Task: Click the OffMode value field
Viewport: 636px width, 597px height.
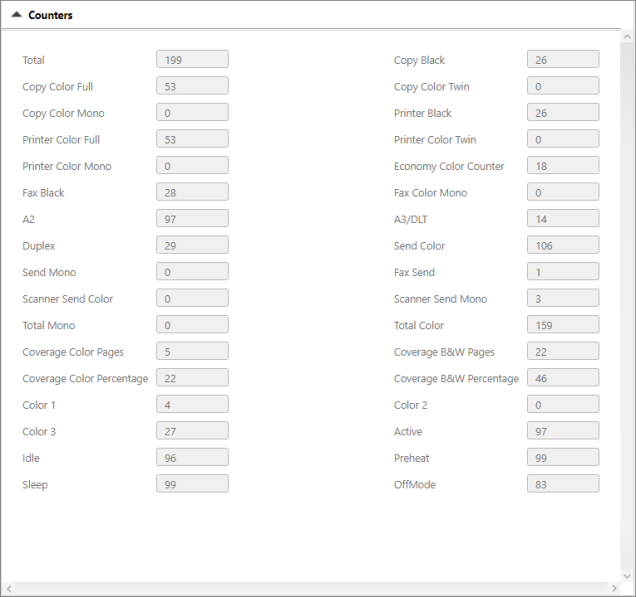Action: coord(563,484)
